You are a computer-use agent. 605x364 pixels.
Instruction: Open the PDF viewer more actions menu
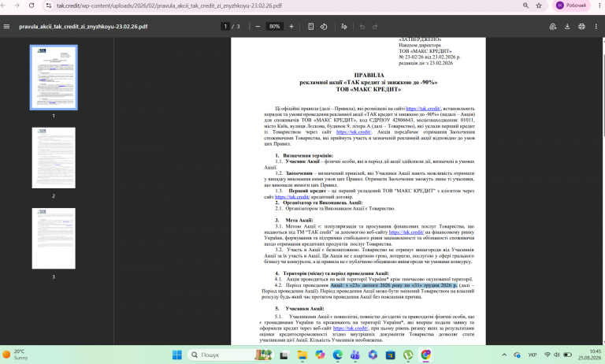pos(596,27)
